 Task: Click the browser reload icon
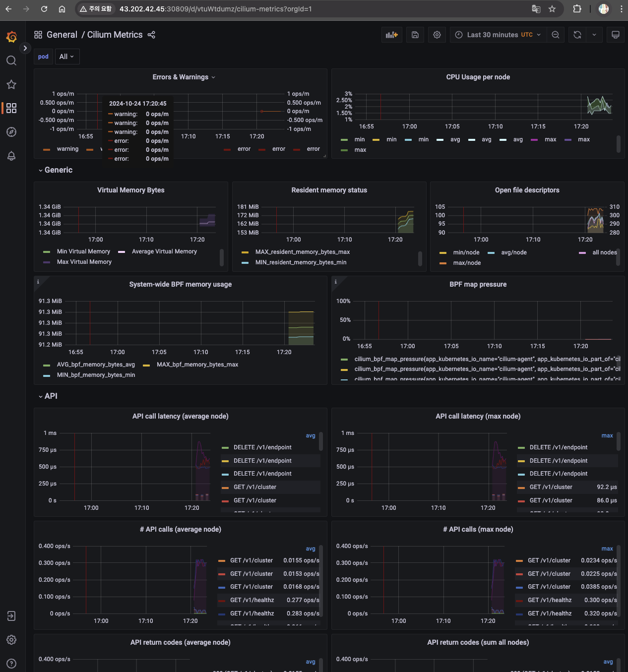point(44,9)
